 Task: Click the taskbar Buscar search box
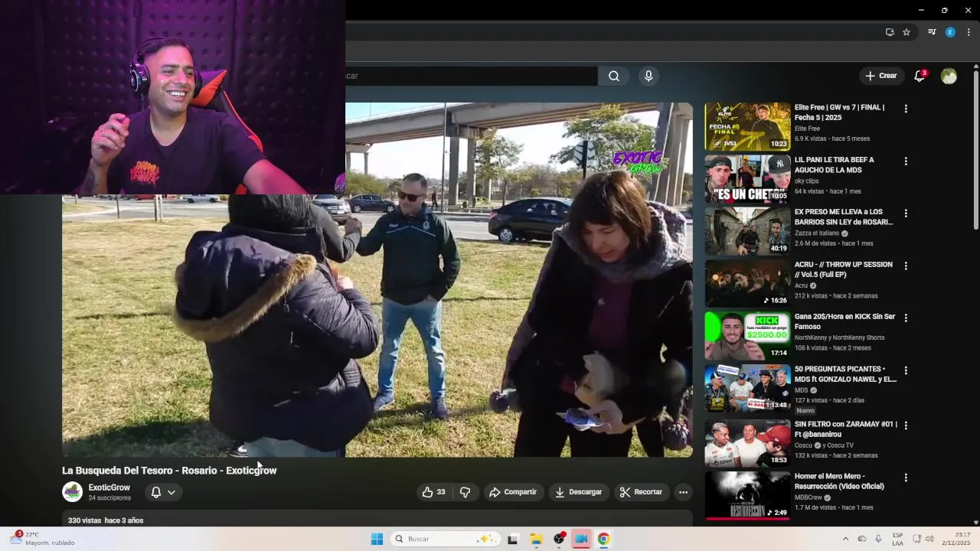[x=445, y=539]
